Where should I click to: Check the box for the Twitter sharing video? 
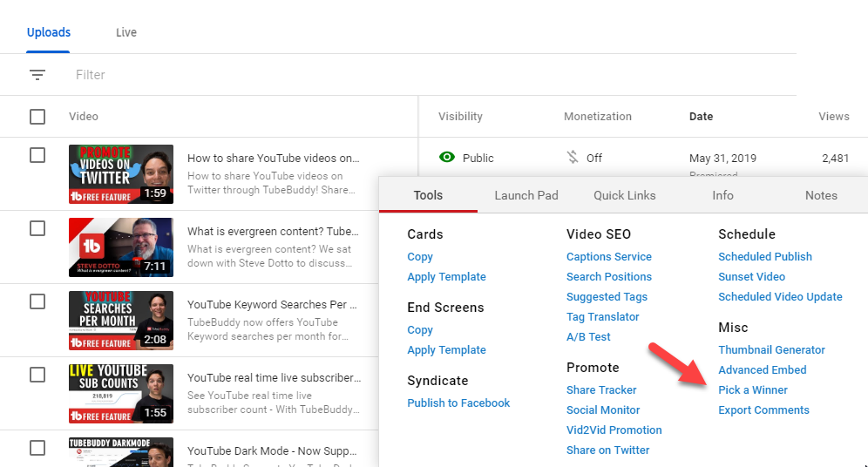point(37,155)
